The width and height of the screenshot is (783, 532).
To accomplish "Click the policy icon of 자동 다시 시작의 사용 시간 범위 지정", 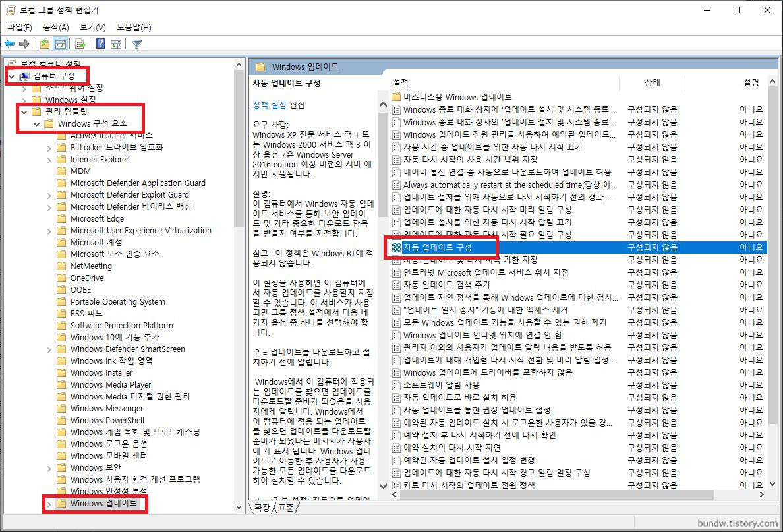I will pos(397,160).
